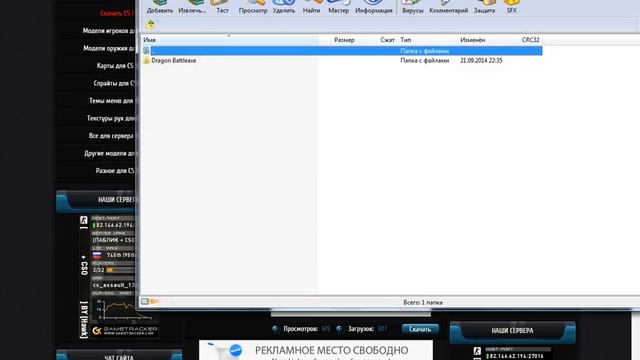Click the cs_assault map name in the server widget
The height and width of the screenshot is (360, 640).
[113, 285]
